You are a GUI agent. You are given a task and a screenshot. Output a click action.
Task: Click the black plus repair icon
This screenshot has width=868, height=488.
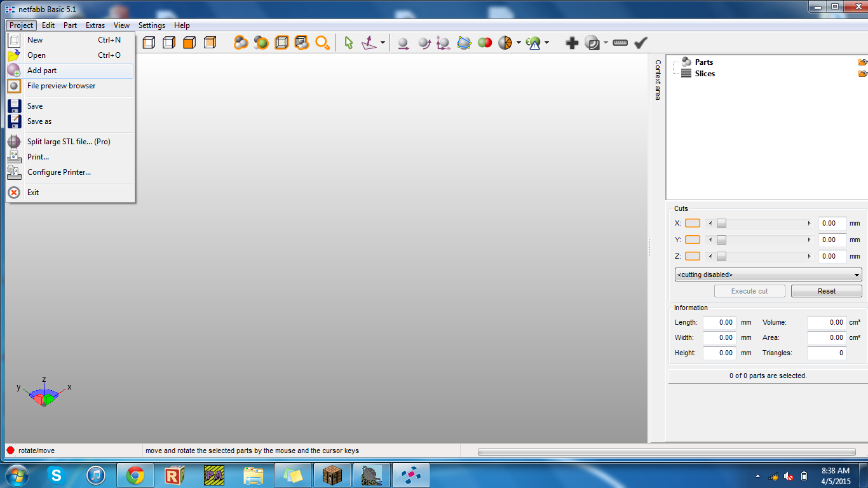click(x=572, y=43)
